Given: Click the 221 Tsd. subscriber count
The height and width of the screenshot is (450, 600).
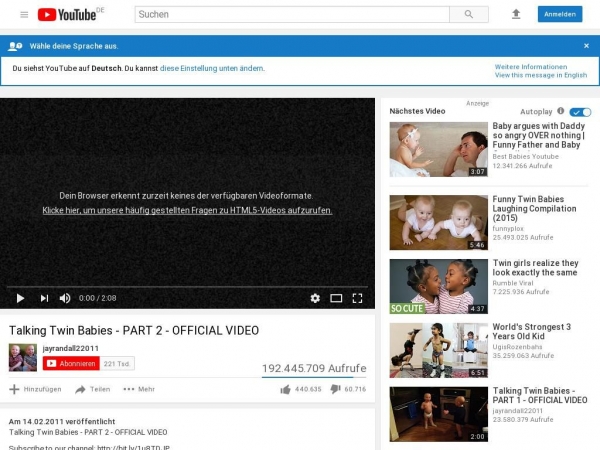Looking at the screenshot, I should pos(117,364).
